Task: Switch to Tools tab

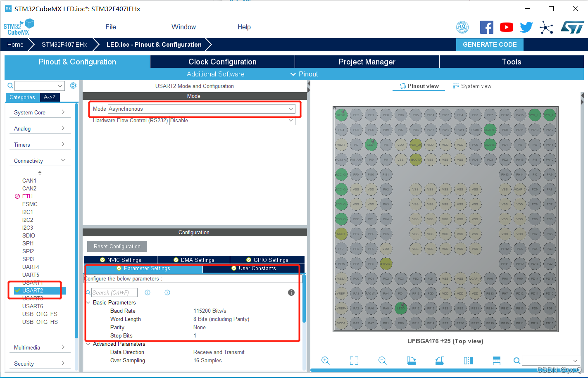Action: 512,62
